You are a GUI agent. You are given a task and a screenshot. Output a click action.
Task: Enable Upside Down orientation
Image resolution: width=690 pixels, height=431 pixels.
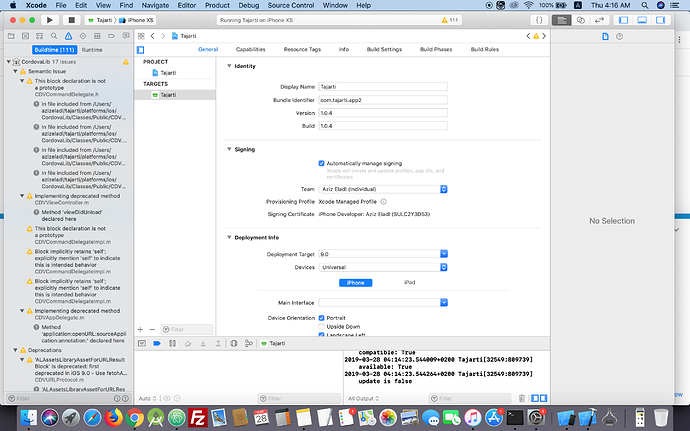(321, 327)
